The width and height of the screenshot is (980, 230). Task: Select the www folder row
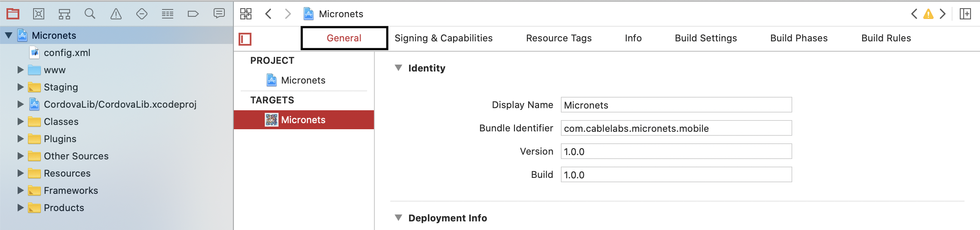point(116,70)
